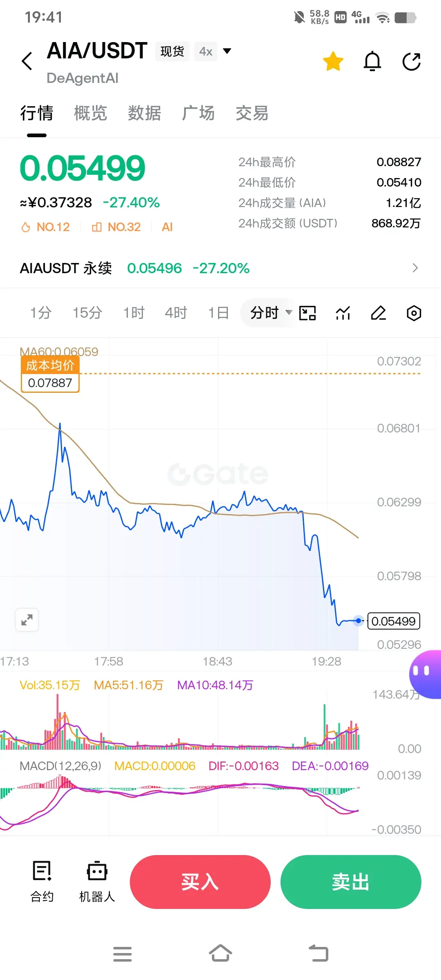This screenshot has width=441, height=980.
Task: Switch to the 概览 tab
Action: coord(90,113)
